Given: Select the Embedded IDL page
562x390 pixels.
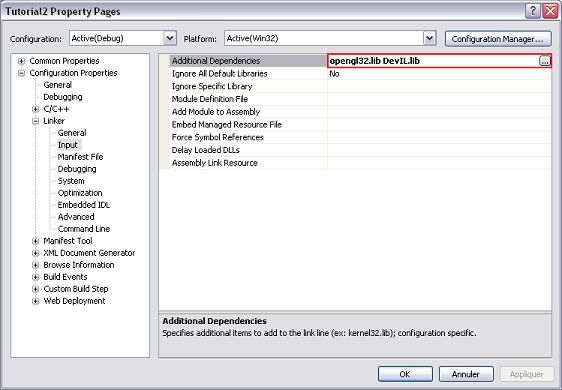Looking at the screenshot, I should [84, 205].
